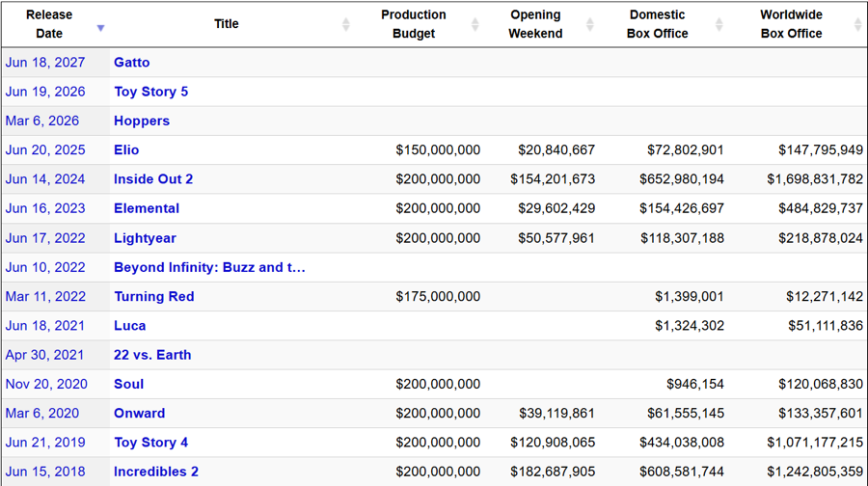Click the Release Date sort arrow icon
The width and height of the screenshot is (868, 486).
(100, 28)
